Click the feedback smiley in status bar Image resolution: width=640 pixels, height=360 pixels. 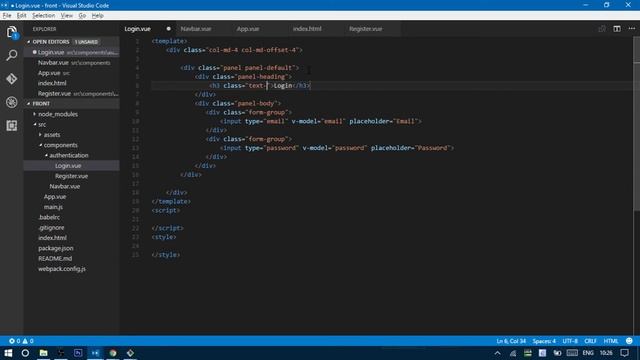[629, 341]
